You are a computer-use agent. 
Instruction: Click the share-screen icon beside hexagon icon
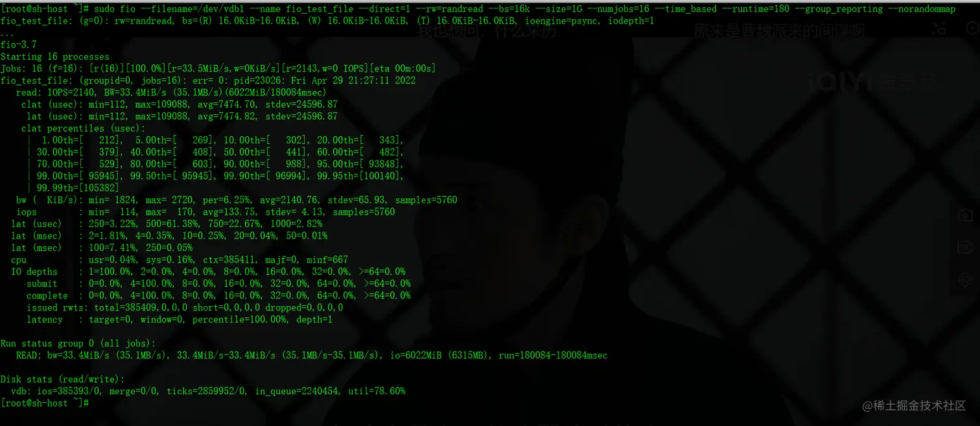pos(939,29)
